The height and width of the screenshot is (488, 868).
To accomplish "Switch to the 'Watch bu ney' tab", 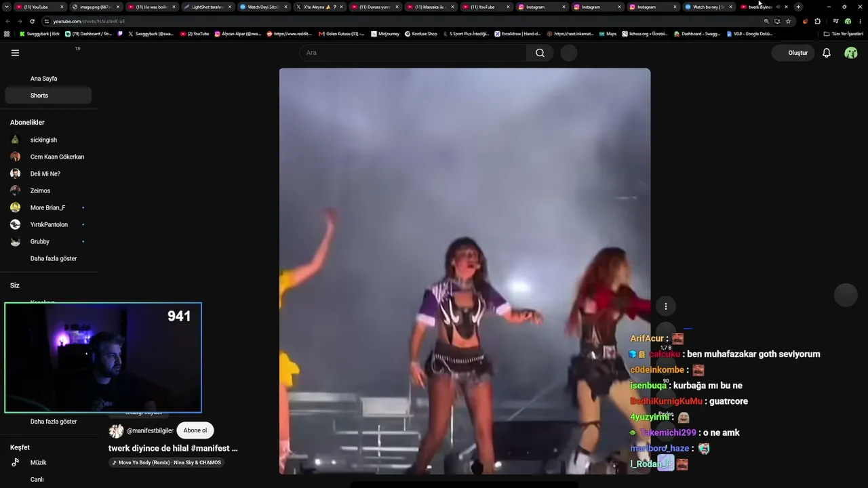I will pyautogui.click(x=709, y=7).
